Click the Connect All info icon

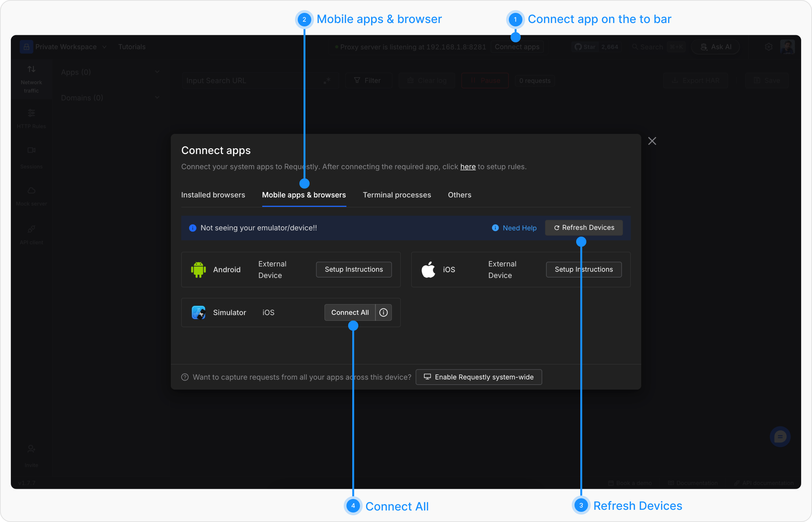tap(383, 312)
